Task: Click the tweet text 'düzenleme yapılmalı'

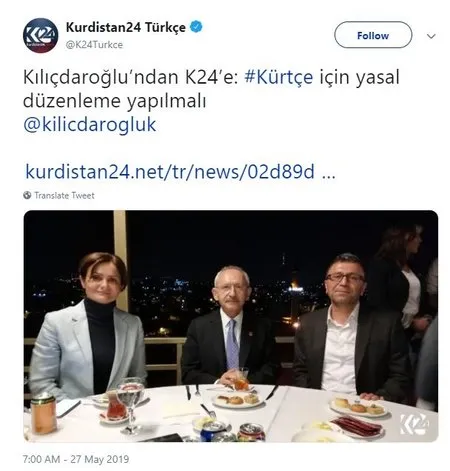Action: pos(114,101)
